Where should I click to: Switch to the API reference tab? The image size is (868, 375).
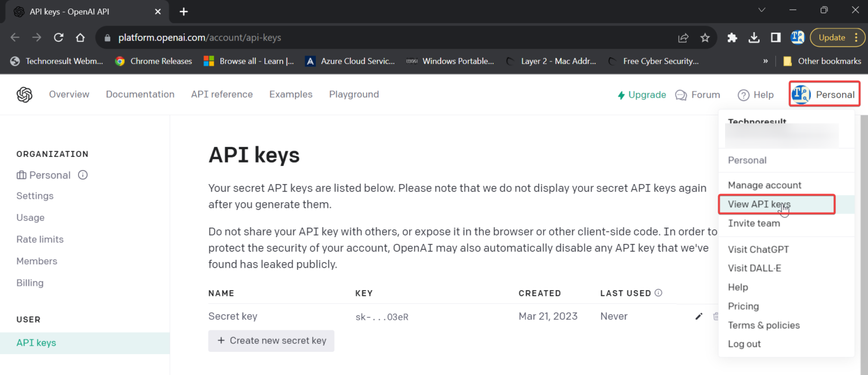tap(222, 94)
